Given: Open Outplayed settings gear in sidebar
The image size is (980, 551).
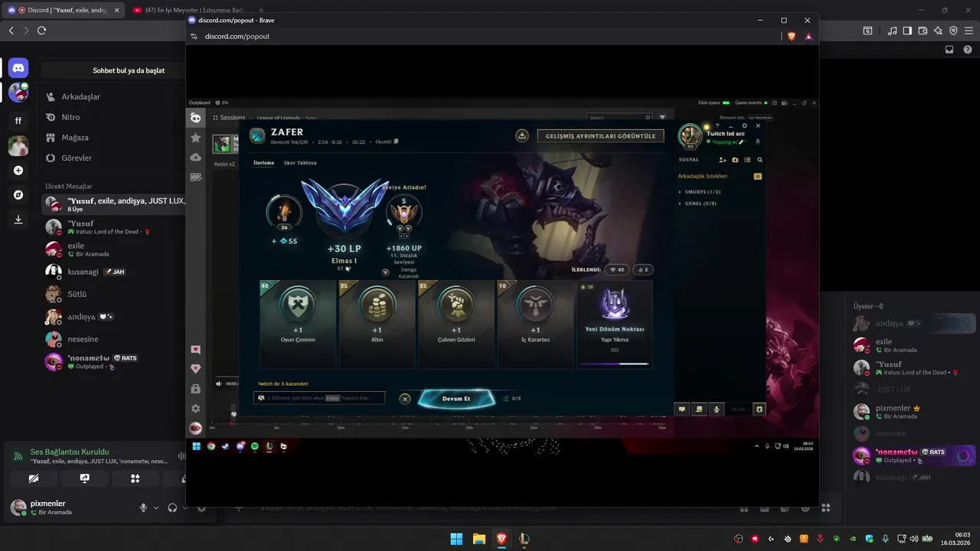Looking at the screenshot, I should [196, 409].
